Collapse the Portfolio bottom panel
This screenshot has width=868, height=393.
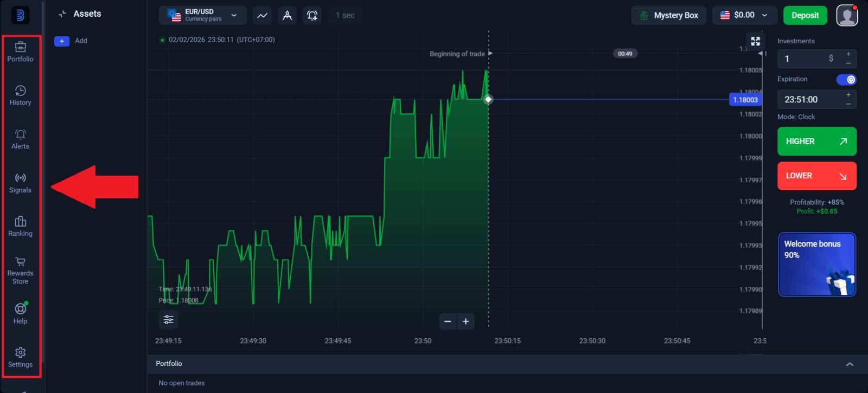coord(850,364)
